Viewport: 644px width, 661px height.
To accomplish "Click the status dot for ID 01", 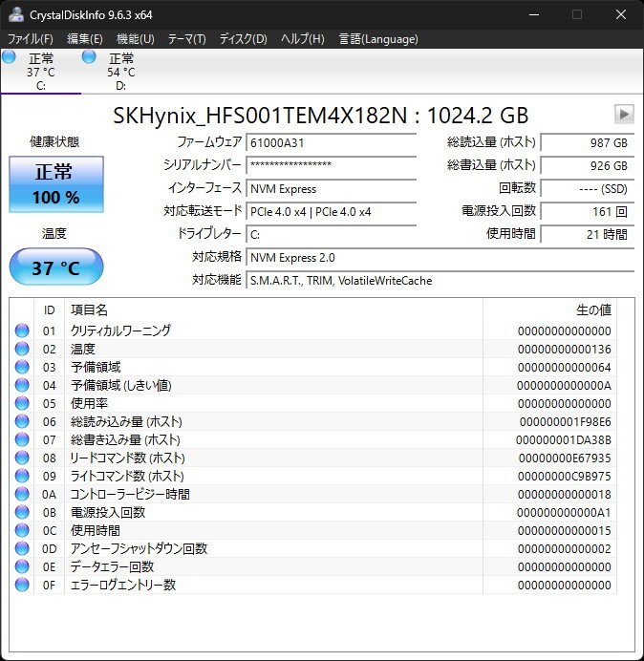I will pyautogui.click(x=22, y=330).
